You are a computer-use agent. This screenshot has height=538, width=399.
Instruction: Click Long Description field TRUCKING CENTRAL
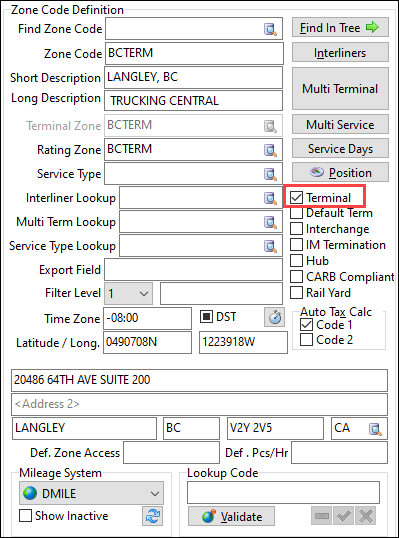pyautogui.click(x=193, y=101)
